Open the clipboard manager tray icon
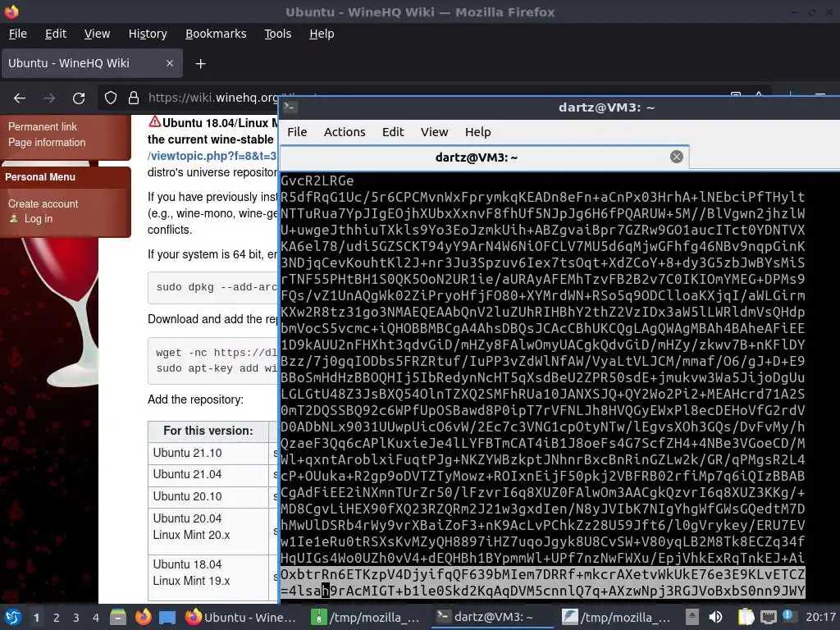 pos(746,617)
